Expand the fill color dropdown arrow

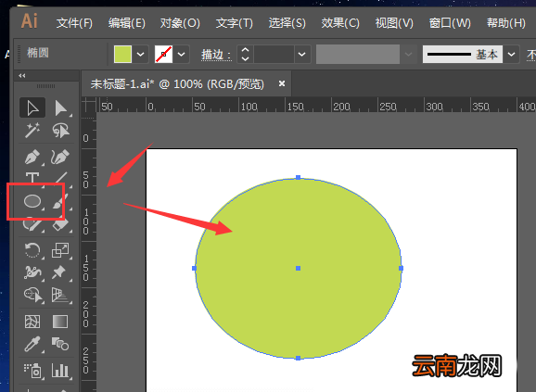click(141, 55)
